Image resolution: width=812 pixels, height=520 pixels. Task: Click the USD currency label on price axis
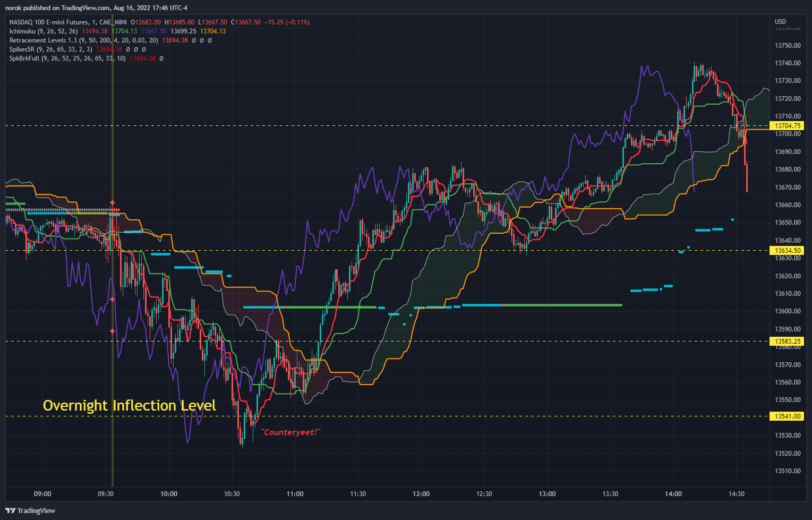click(x=780, y=22)
